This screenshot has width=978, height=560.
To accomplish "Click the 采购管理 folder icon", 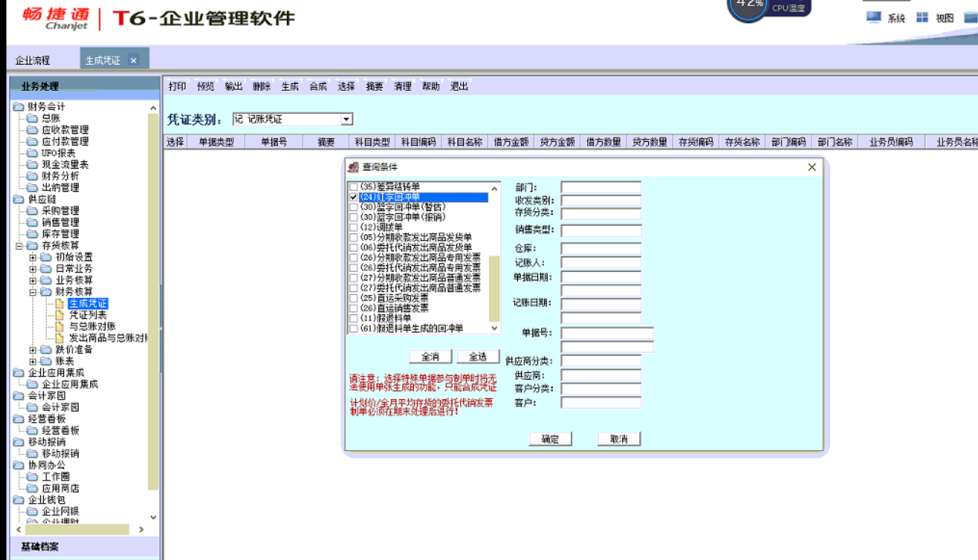I will point(32,211).
